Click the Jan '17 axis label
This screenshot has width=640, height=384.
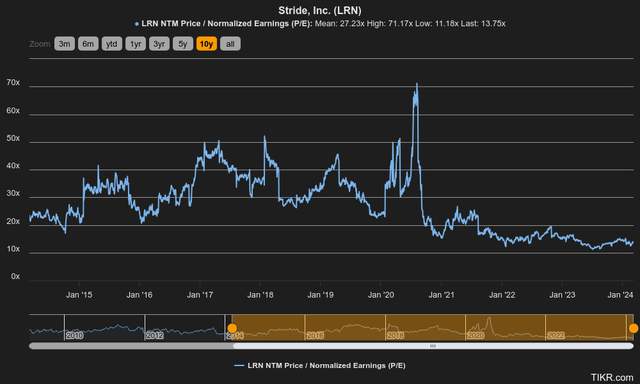[200, 295]
